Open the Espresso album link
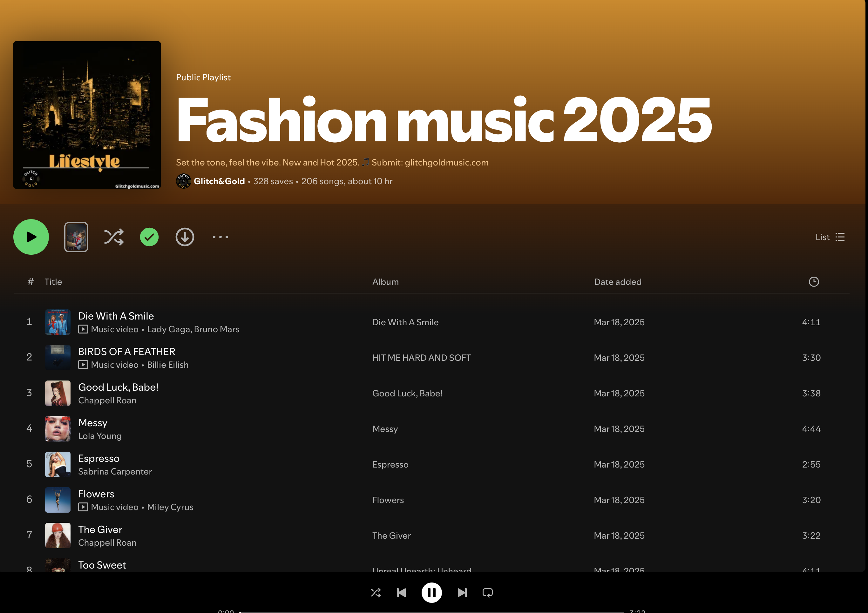The image size is (868, 613). [x=390, y=464]
